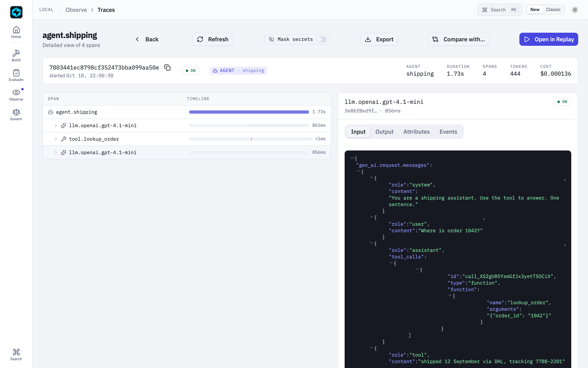Select the agent.shipping root span row
The image size is (588, 368).
(x=187, y=112)
